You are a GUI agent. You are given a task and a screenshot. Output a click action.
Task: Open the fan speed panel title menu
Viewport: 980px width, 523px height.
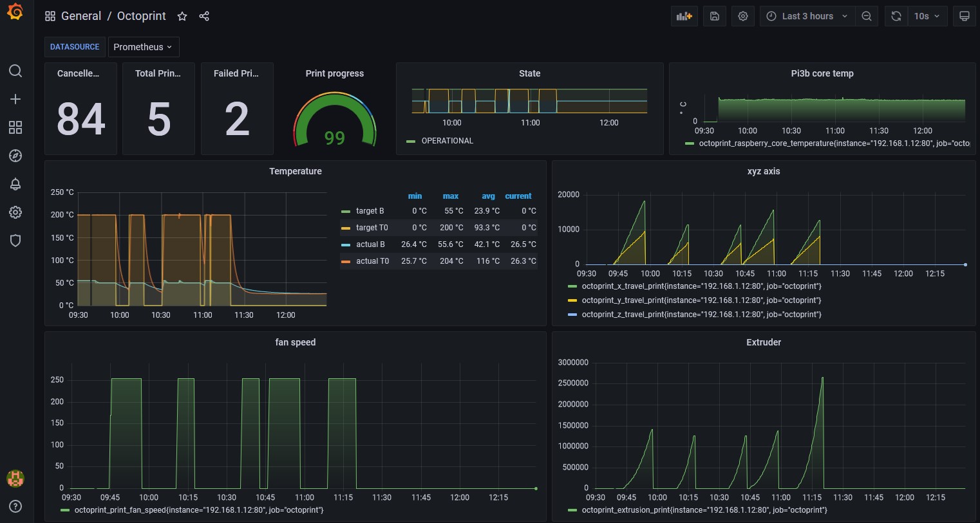point(296,342)
